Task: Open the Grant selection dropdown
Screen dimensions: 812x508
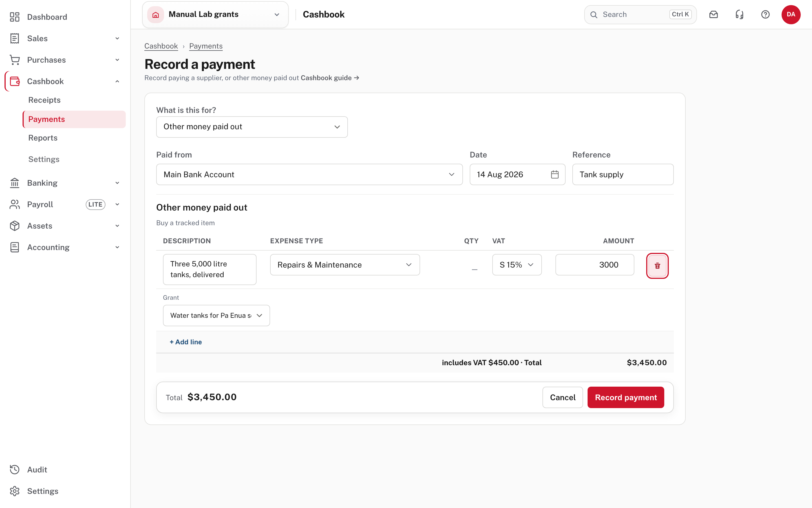Action: (217, 316)
